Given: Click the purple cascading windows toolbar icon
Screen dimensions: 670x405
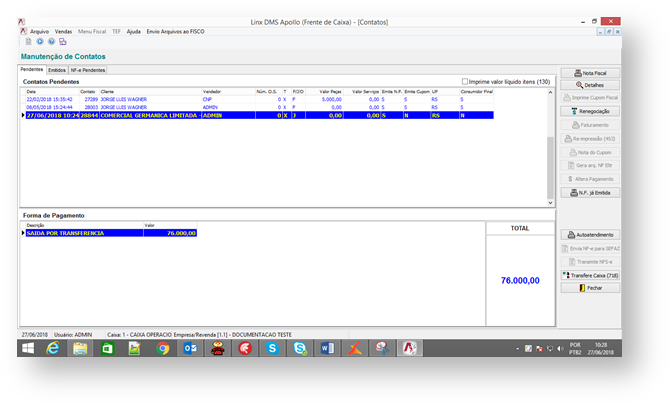Looking at the screenshot, I should (63, 41).
